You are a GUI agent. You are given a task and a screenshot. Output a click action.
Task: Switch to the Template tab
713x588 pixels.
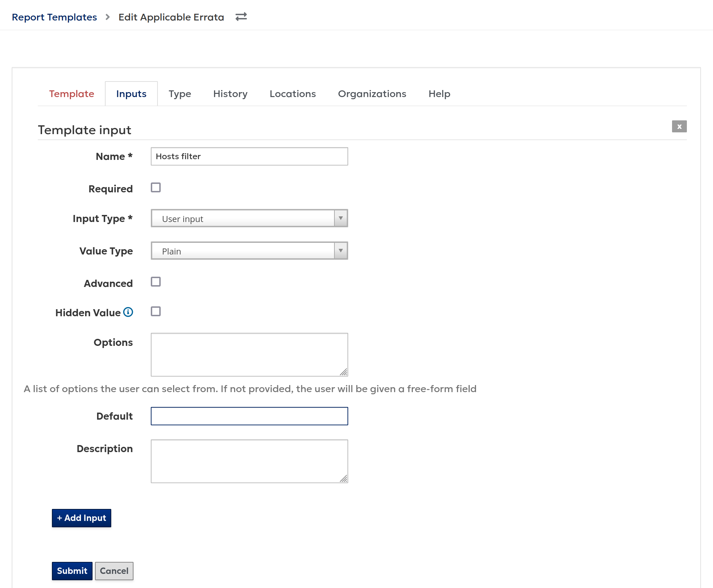click(71, 94)
